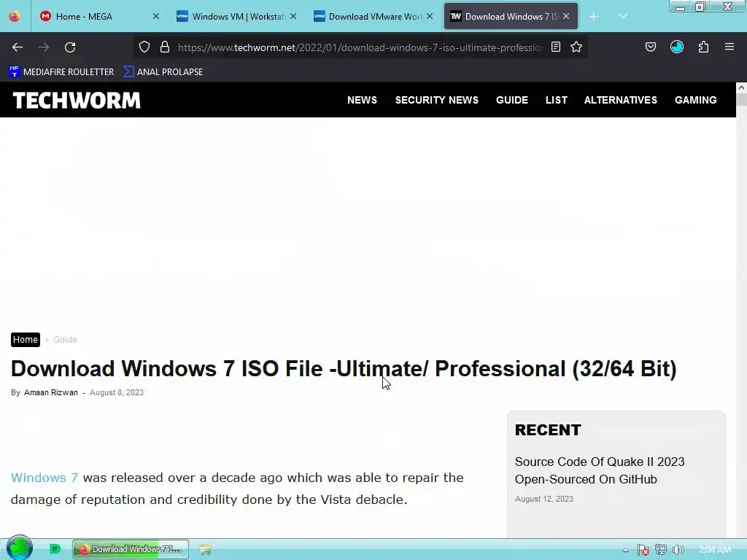Close the Download VMware Workstation tab

tap(430, 16)
